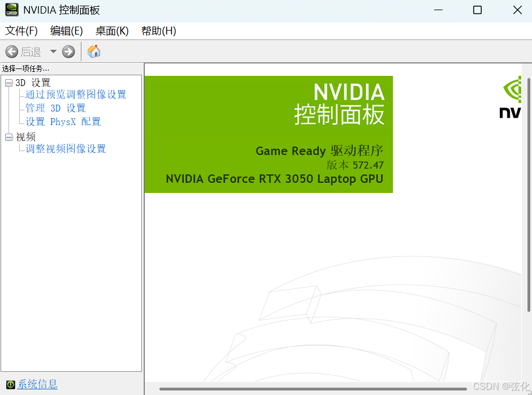Go to the Home page icon
Image resolution: width=532 pixels, height=395 pixels.
click(x=94, y=51)
